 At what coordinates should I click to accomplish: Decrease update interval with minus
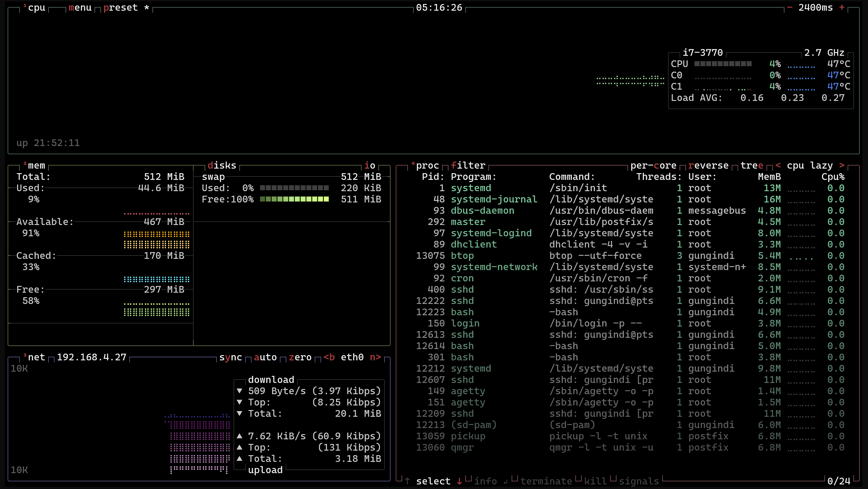(789, 7)
